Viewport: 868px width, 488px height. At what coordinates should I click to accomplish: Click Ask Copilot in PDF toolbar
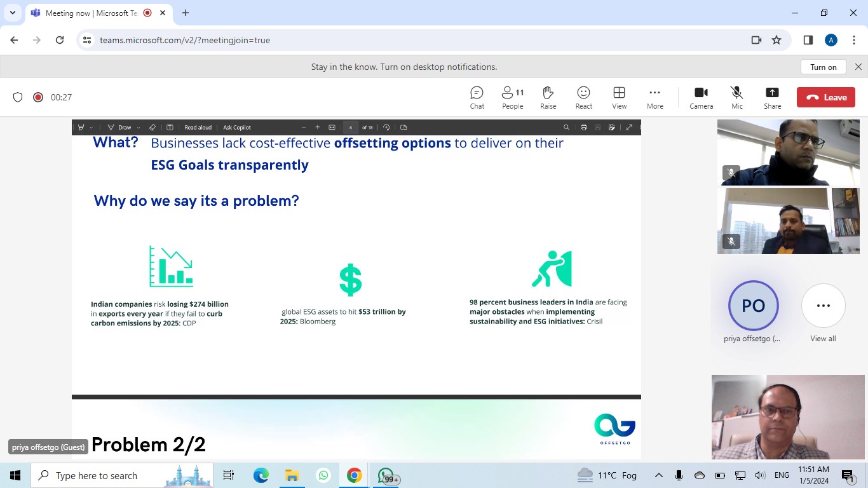click(237, 127)
